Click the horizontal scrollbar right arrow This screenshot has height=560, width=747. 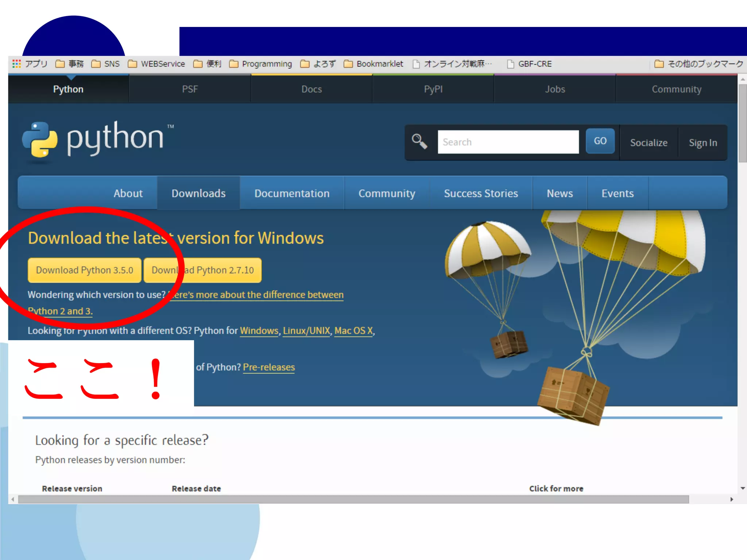point(732,499)
